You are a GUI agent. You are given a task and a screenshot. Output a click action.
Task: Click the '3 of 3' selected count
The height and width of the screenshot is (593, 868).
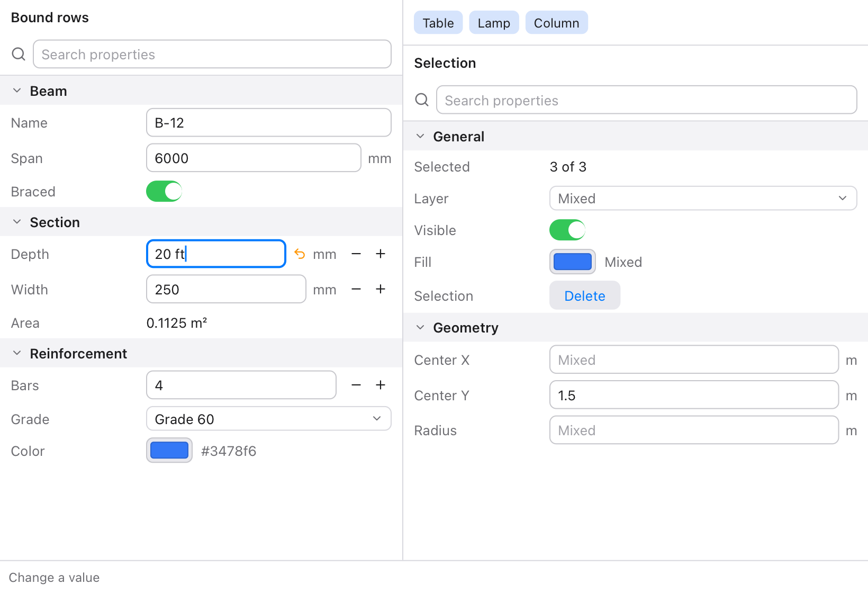tap(568, 167)
